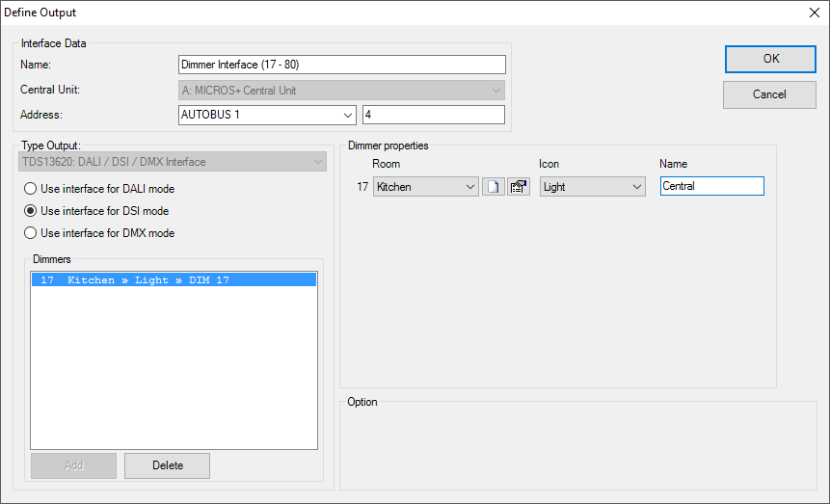Click the new room page icon
The height and width of the screenshot is (504, 830).
click(494, 187)
